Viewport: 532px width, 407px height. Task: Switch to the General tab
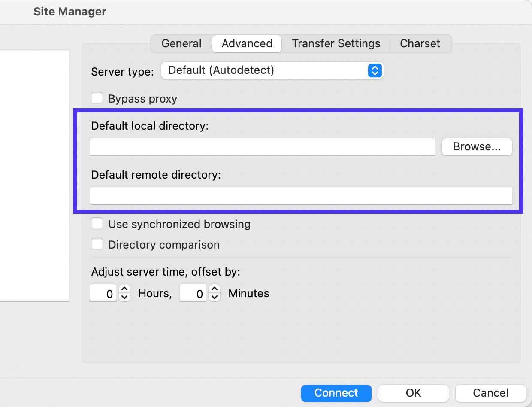tap(181, 43)
